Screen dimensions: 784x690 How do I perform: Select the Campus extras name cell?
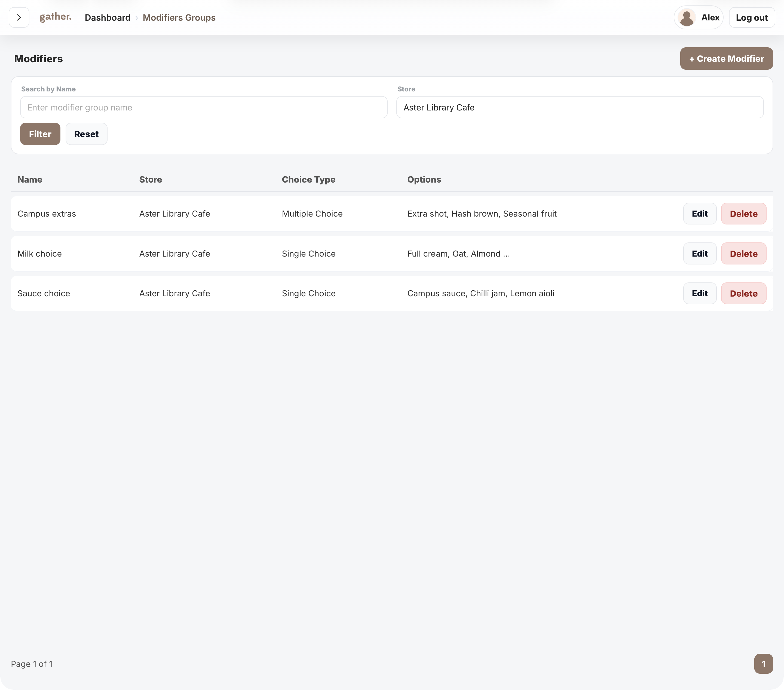[x=47, y=214]
